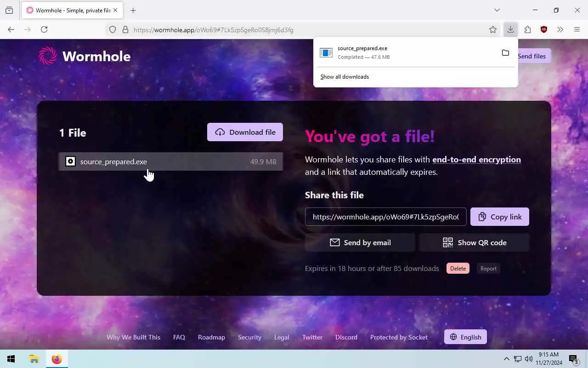Open the notification center icon

(x=574, y=359)
